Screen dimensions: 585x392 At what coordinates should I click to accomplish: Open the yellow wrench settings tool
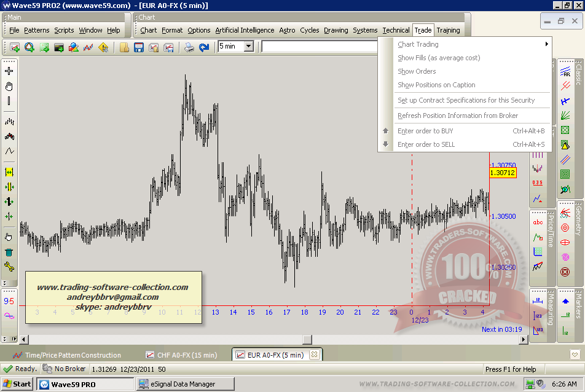point(9,267)
